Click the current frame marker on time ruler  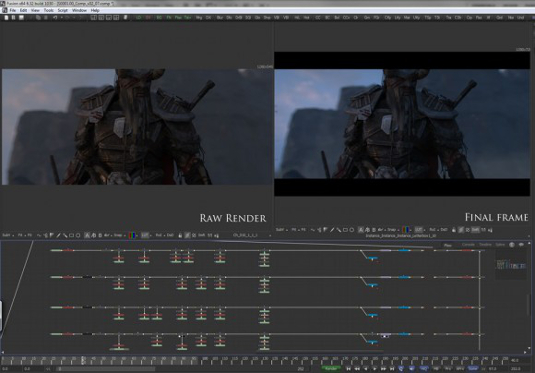[83, 360]
